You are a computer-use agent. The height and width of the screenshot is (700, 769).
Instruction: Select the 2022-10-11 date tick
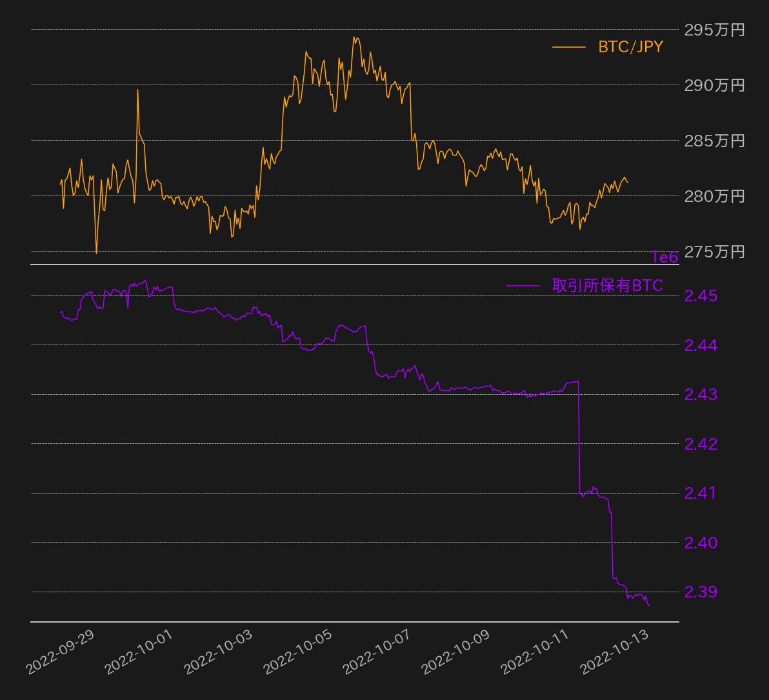point(537,652)
